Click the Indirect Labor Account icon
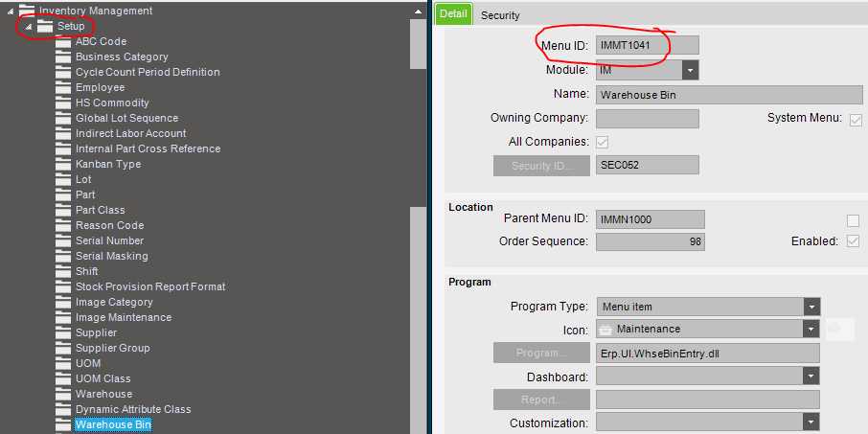This screenshot has height=434, width=868. [63, 133]
